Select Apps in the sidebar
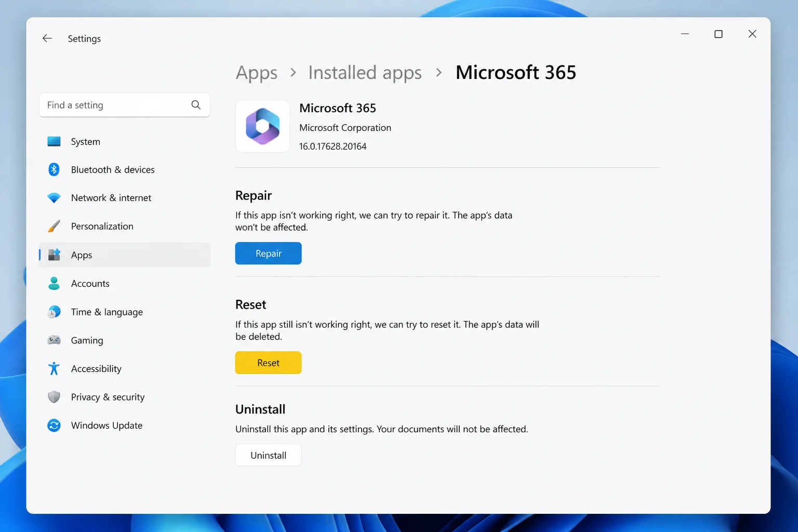Image resolution: width=798 pixels, height=532 pixels. click(x=125, y=255)
